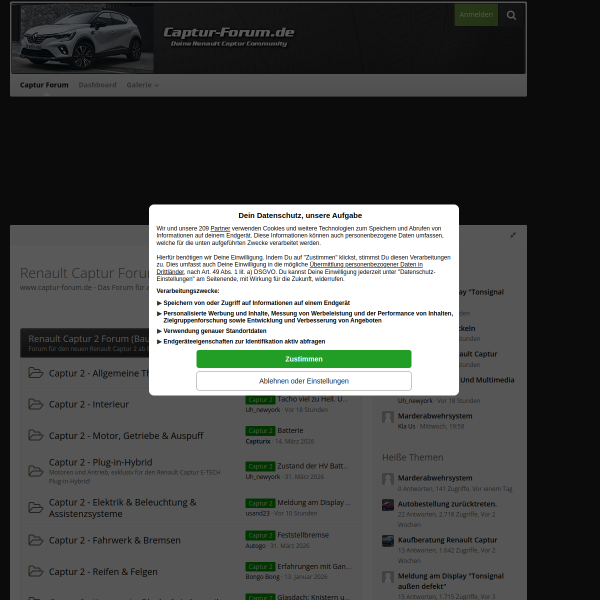600x600 pixels.
Task: Open Erfahrungen mit Gan thread
Action: tap(314, 566)
